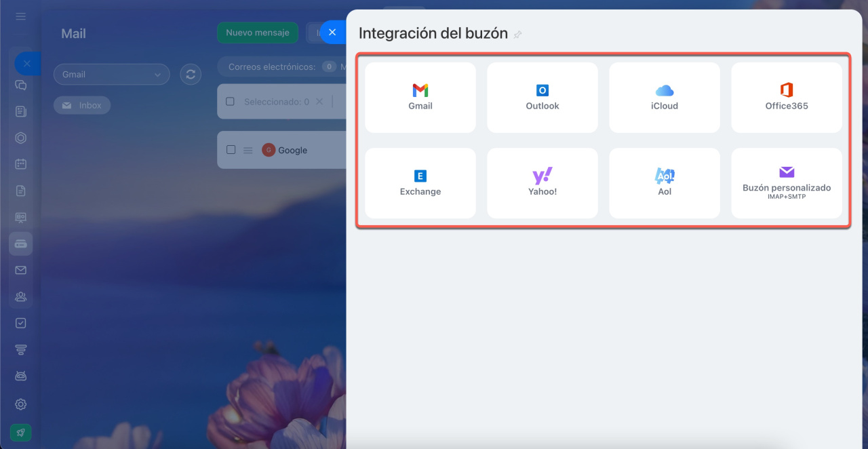Clear the selection with X beside Seleccionado
868x449 pixels.
[320, 101]
